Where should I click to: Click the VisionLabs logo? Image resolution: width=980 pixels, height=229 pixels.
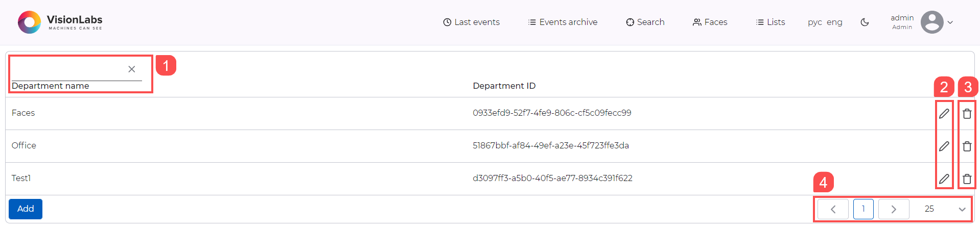coord(60,22)
